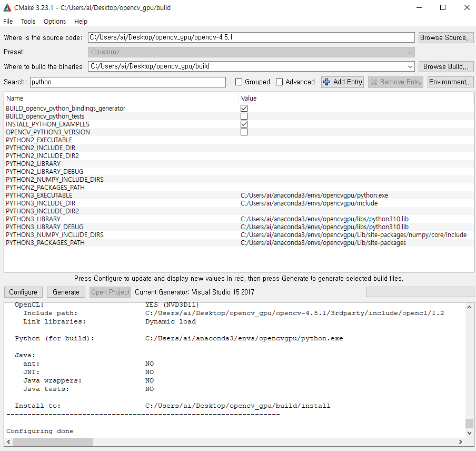This screenshot has height=451, width=476.
Task: Click the Generate button
Action: pos(66,292)
